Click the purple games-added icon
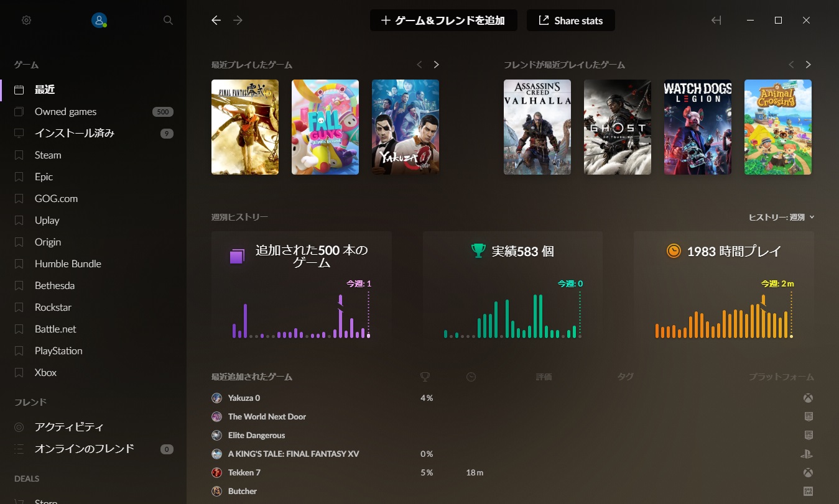839x504 pixels. (x=236, y=256)
